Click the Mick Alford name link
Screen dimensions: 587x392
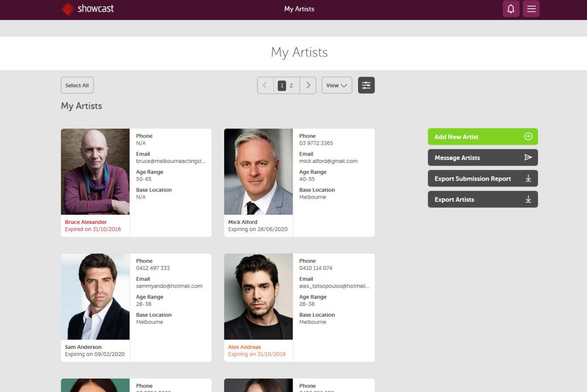point(242,222)
